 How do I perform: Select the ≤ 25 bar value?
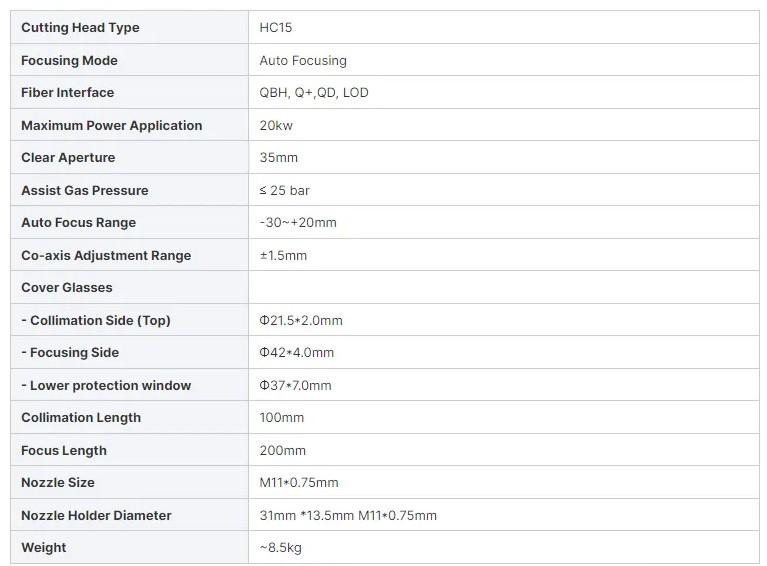pos(284,190)
